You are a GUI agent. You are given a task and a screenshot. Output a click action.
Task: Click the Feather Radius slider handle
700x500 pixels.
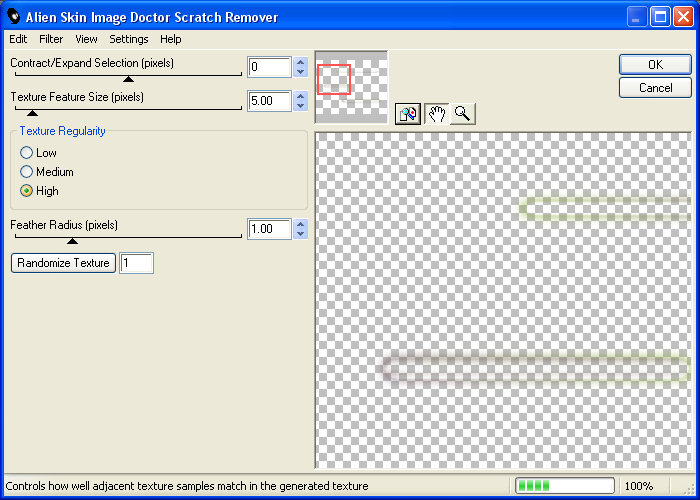(72, 241)
